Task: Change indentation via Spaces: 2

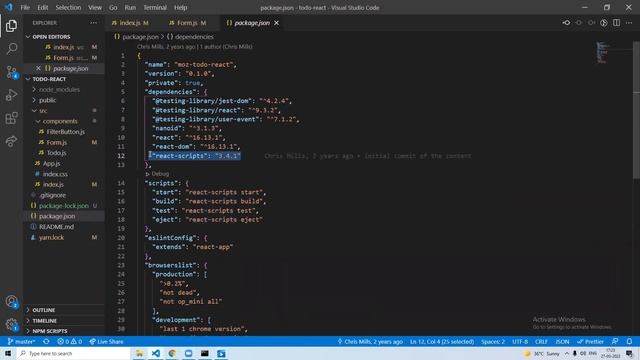Action: pyautogui.click(x=493, y=341)
